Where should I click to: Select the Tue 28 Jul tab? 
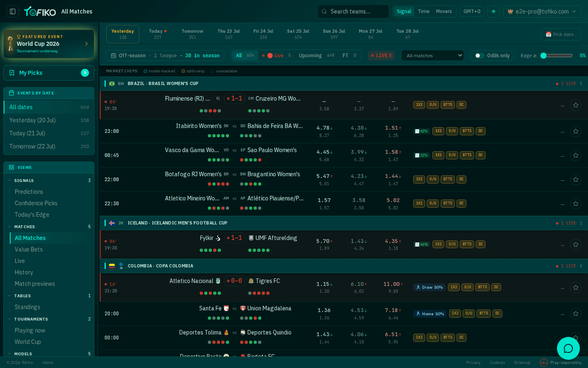click(x=408, y=34)
